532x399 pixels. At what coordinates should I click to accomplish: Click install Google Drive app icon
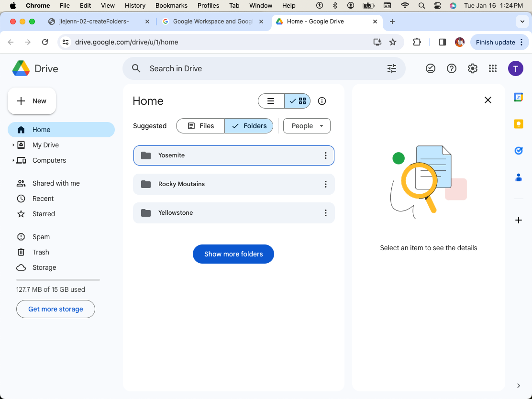377,42
